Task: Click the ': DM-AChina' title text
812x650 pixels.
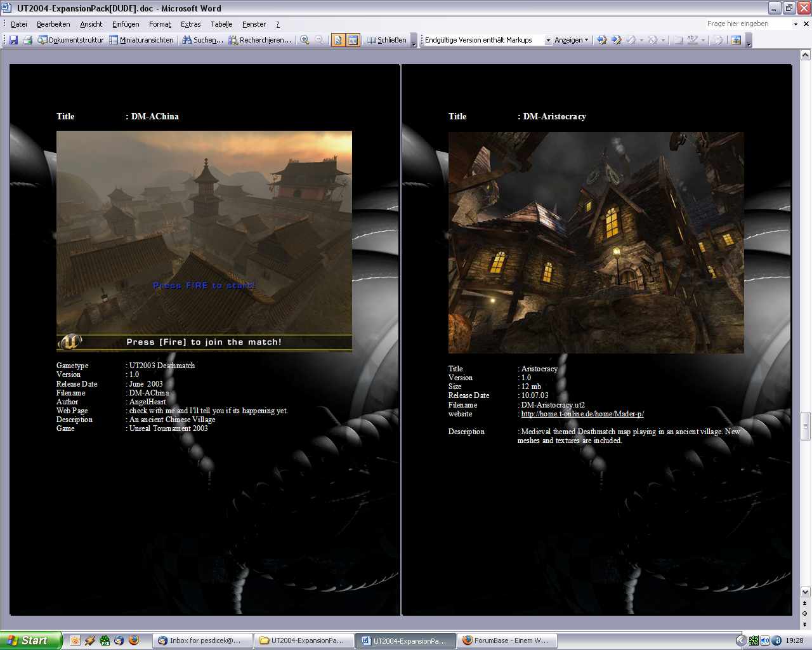Action: click(152, 116)
